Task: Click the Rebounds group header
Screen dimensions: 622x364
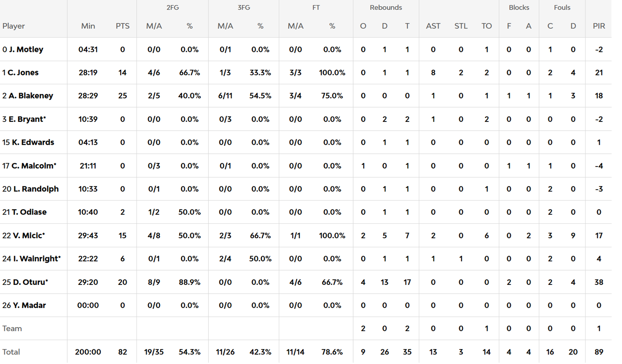Action: coord(385,8)
